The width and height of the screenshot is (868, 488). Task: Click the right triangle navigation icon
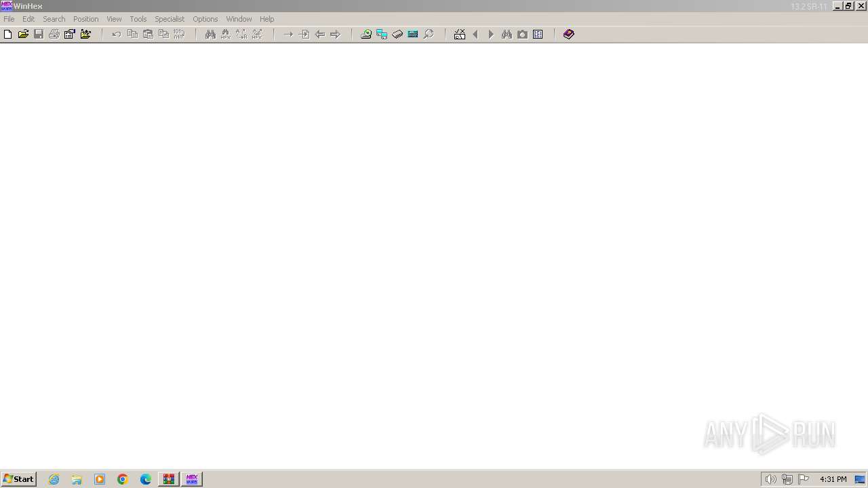point(491,34)
